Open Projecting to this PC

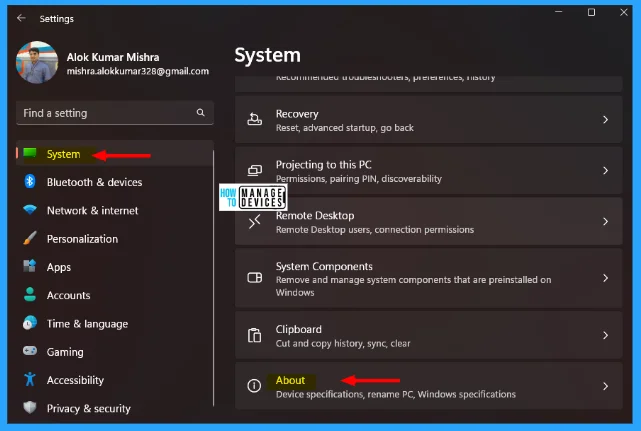(x=428, y=171)
